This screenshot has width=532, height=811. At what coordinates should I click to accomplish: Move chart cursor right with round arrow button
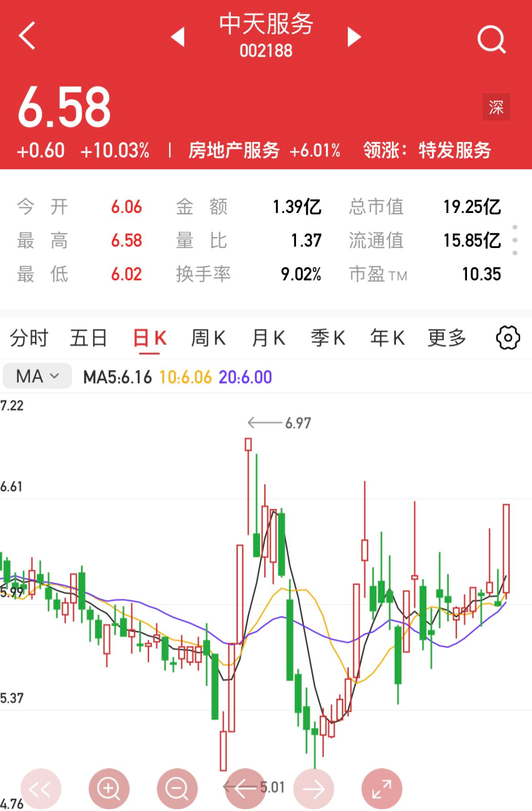(313, 789)
